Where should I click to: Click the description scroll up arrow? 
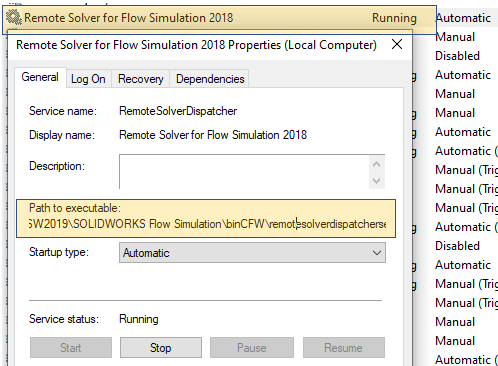(x=377, y=164)
